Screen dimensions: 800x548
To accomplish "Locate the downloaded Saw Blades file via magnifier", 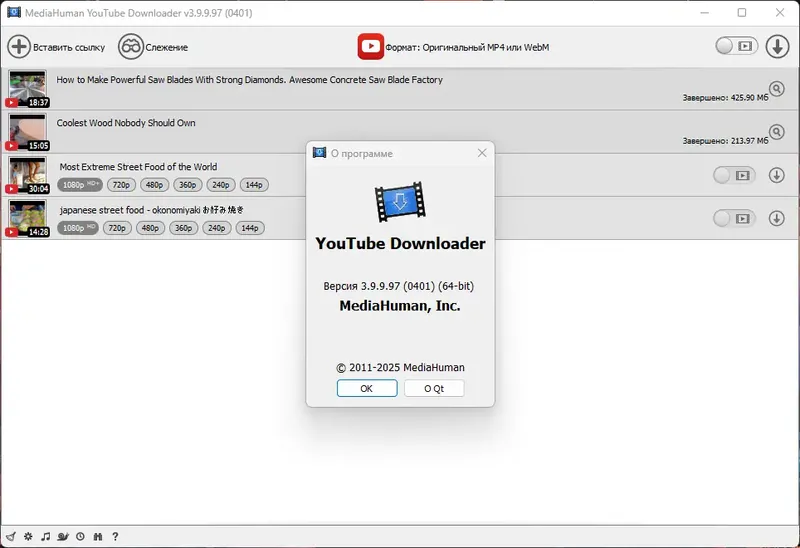I will [777, 89].
